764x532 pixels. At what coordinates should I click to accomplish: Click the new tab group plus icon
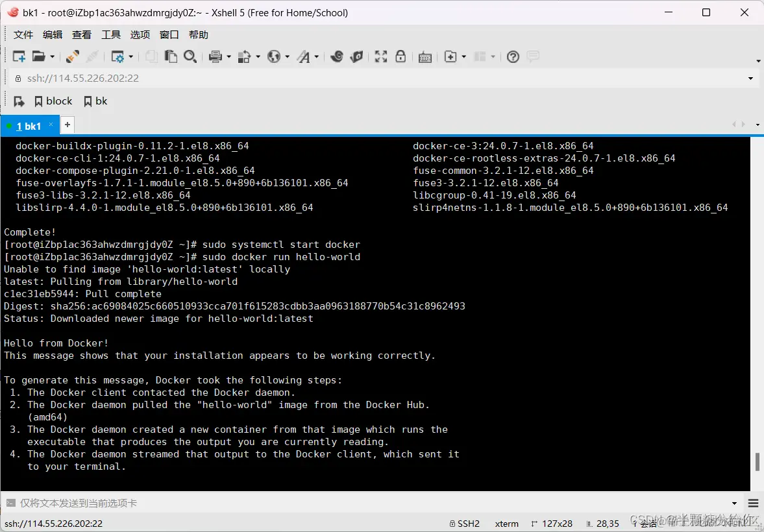450,56
